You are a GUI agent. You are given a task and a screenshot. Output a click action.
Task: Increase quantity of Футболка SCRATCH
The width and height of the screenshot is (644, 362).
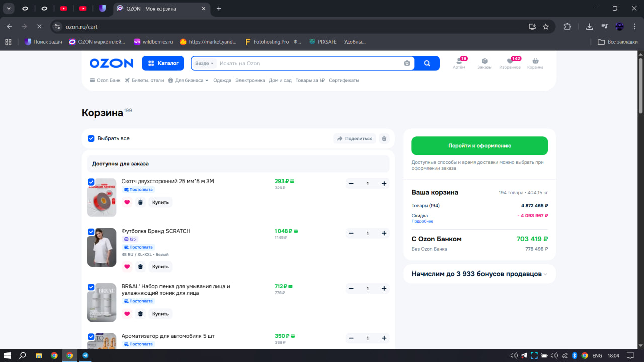(x=384, y=233)
